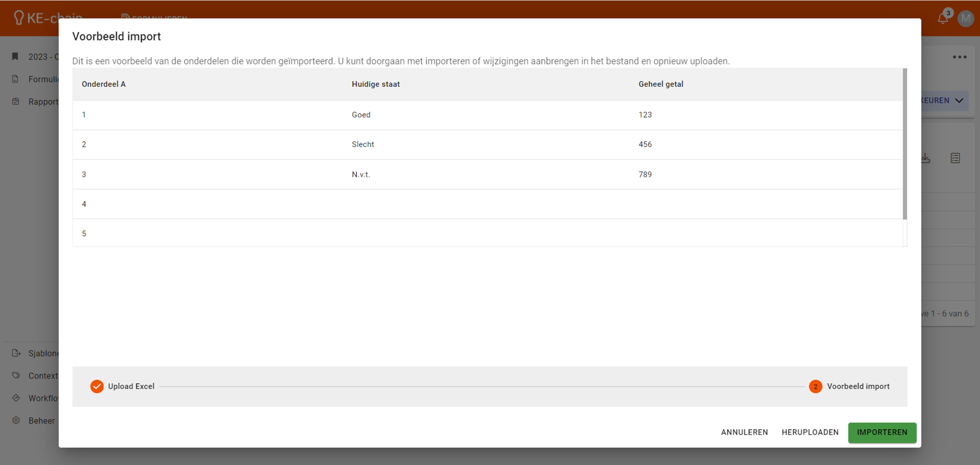
Task: Click the Heruploaden button
Action: click(x=810, y=432)
